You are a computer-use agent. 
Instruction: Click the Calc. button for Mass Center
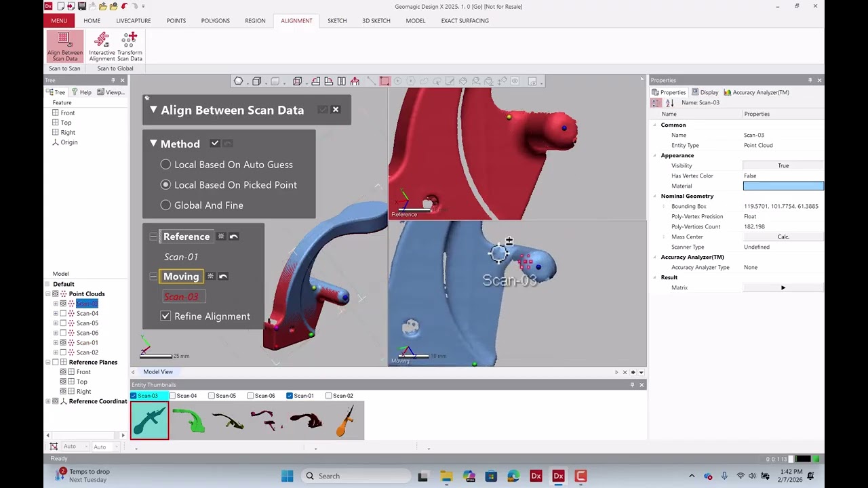[783, 237]
